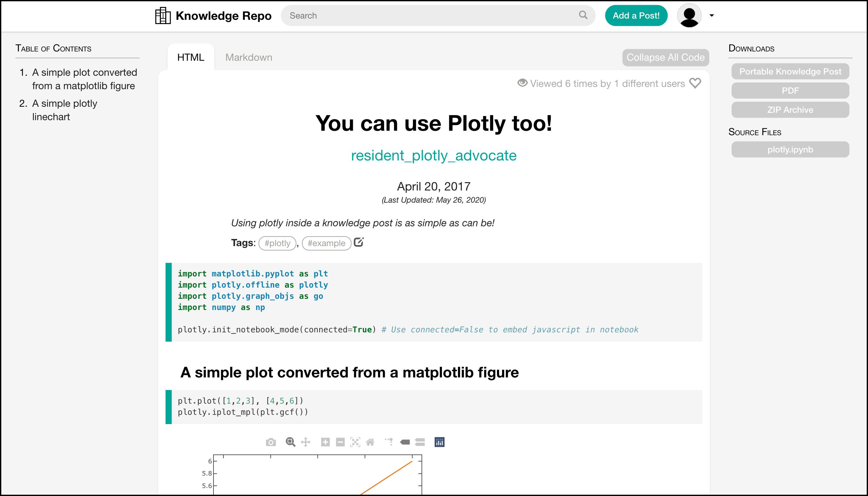Viewport: 868px width, 496px height.
Task: Enable compare data on hover
Action: click(420, 442)
